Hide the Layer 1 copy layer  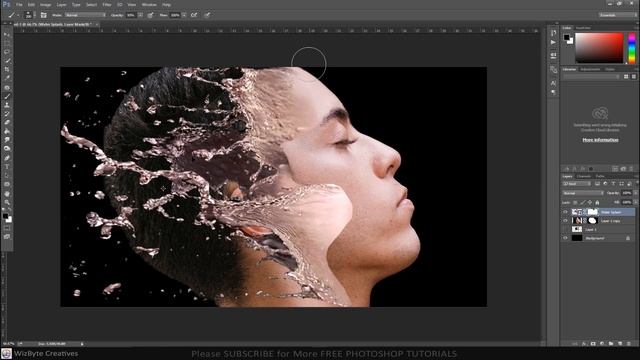tap(565, 220)
